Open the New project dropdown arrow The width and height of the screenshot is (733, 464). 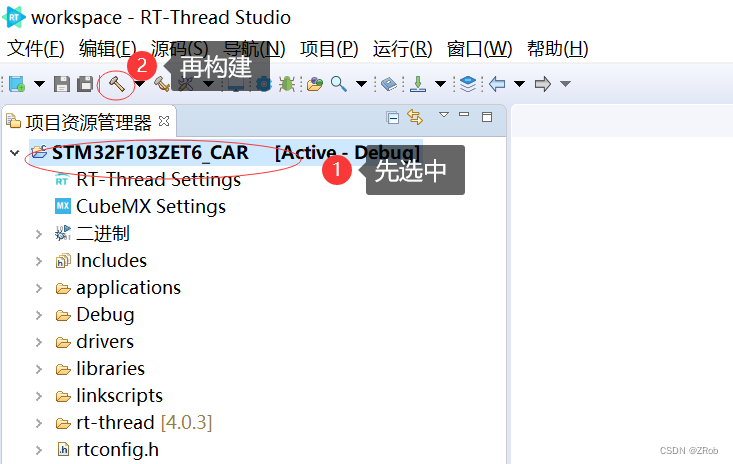[39, 85]
